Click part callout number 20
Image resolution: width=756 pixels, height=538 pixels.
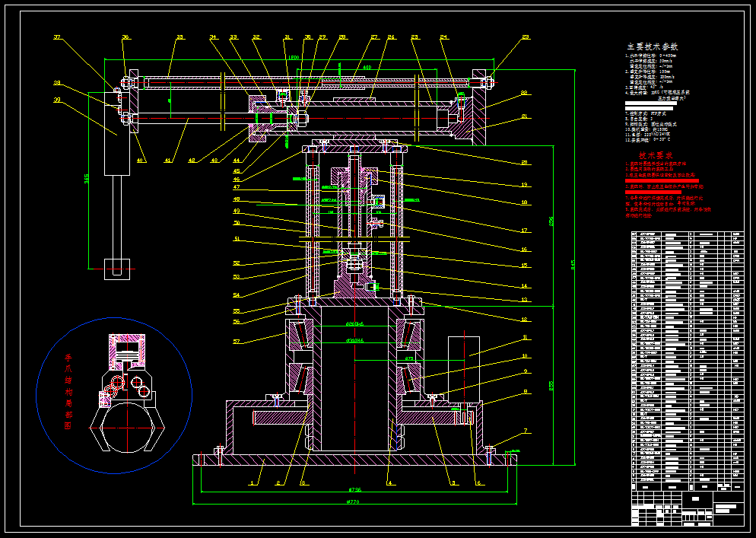tap(525, 163)
